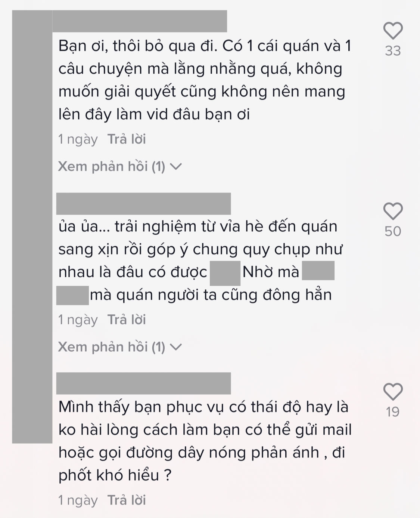Click the 19 like count number
Screen dimensions: 420x518
(x=393, y=412)
